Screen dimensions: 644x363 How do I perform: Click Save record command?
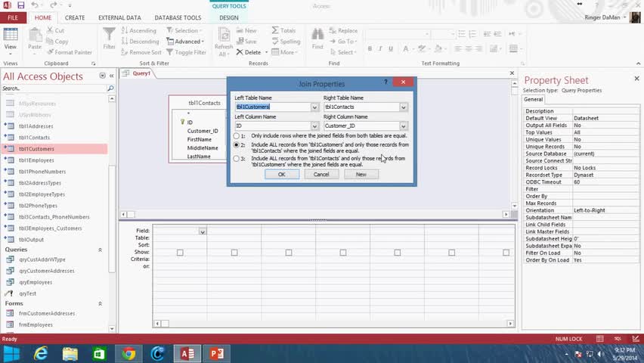click(x=246, y=42)
